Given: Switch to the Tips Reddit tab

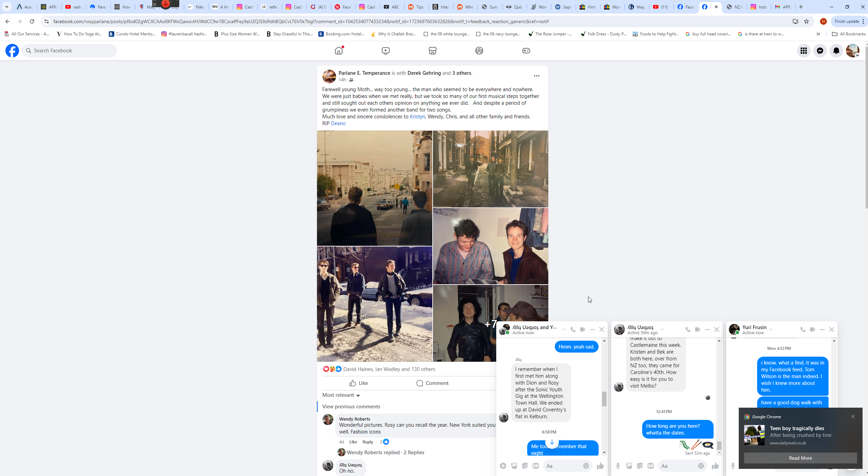Looking at the screenshot, I should pyautogui.click(x=416, y=7).
